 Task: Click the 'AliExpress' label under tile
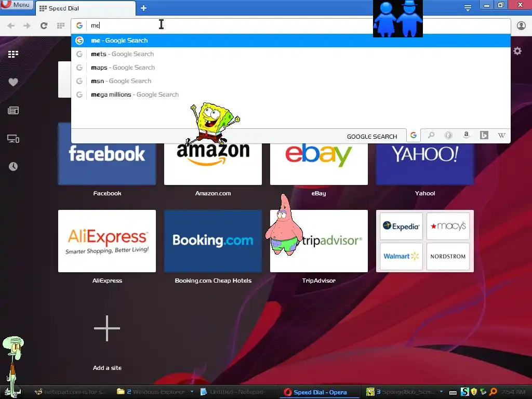click(x=107, y=281)
